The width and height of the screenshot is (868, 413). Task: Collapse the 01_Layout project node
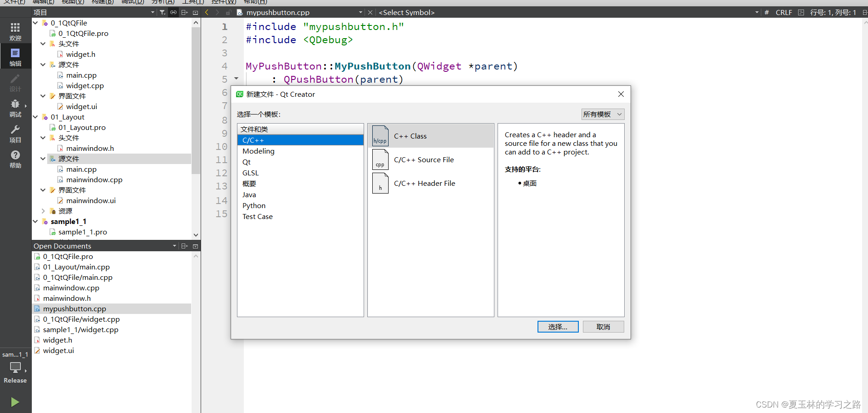click(35, 117)
